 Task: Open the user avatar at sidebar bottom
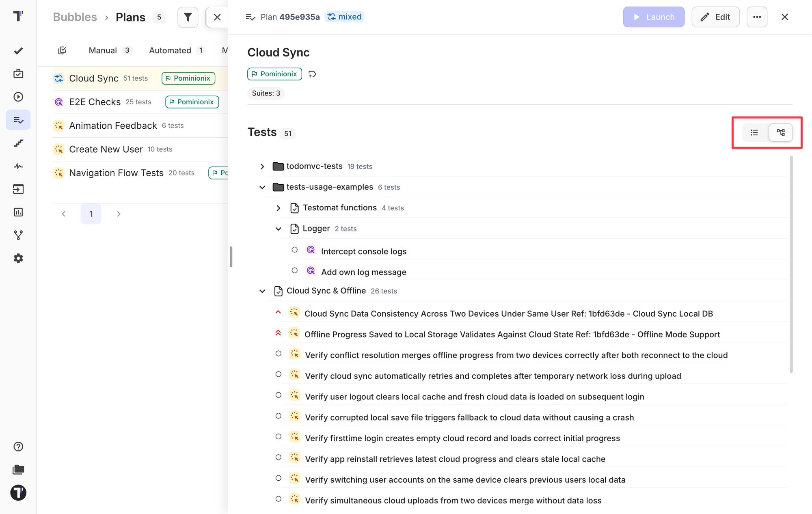[18, 493]
